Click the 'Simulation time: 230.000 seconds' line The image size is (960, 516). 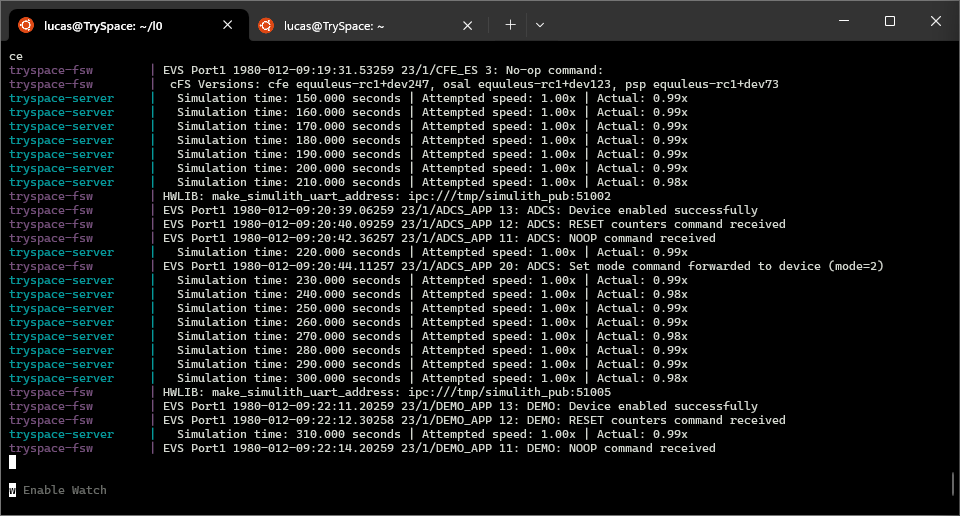(x=432, y=280)
